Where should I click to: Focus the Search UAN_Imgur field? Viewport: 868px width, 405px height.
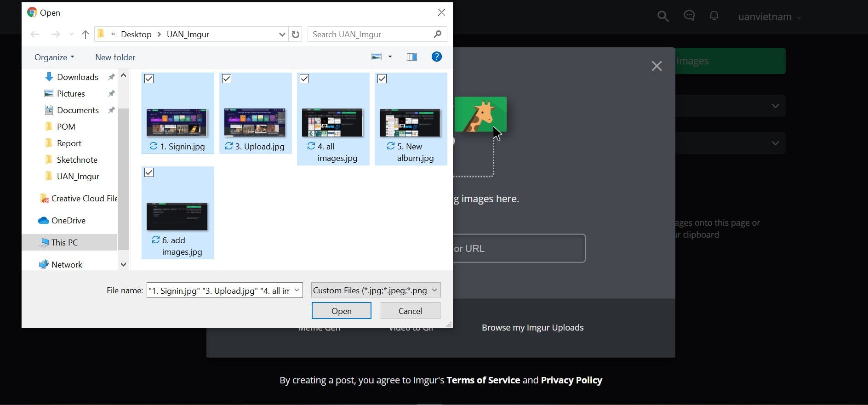point(377,34)
